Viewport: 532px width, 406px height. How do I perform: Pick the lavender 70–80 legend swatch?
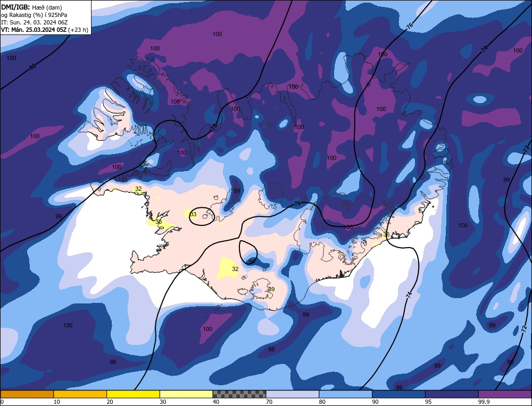[x=293, y=394]
